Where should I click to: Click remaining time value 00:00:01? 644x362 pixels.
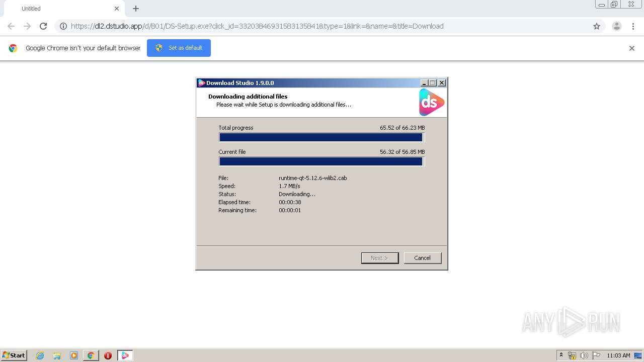pyautogui.click(x=290, y=210)
